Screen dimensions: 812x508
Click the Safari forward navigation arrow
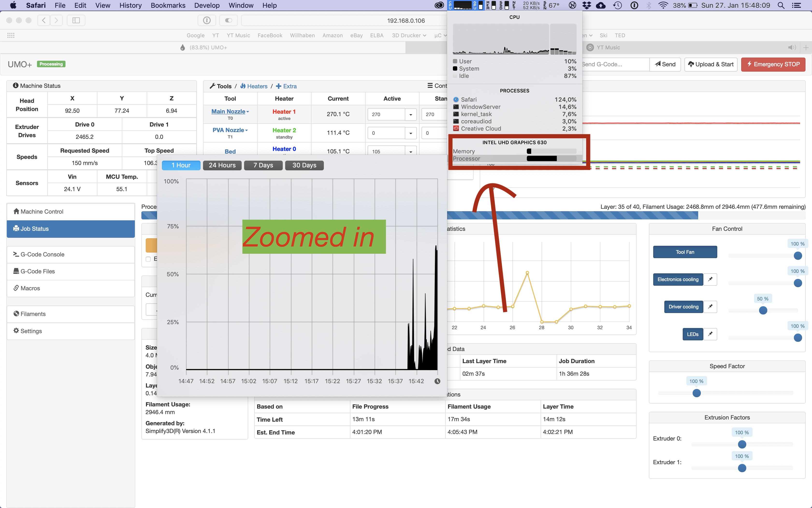tap(56, 21)
